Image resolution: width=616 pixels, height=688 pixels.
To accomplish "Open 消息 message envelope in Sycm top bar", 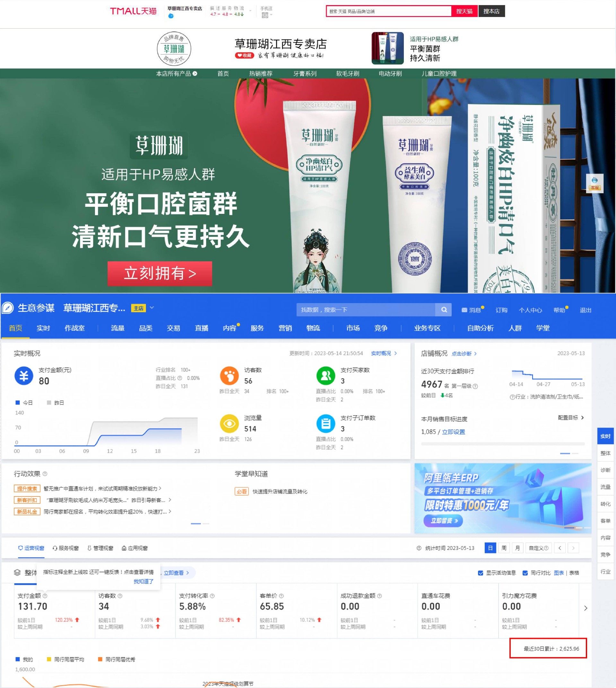I will click(464, 310).
